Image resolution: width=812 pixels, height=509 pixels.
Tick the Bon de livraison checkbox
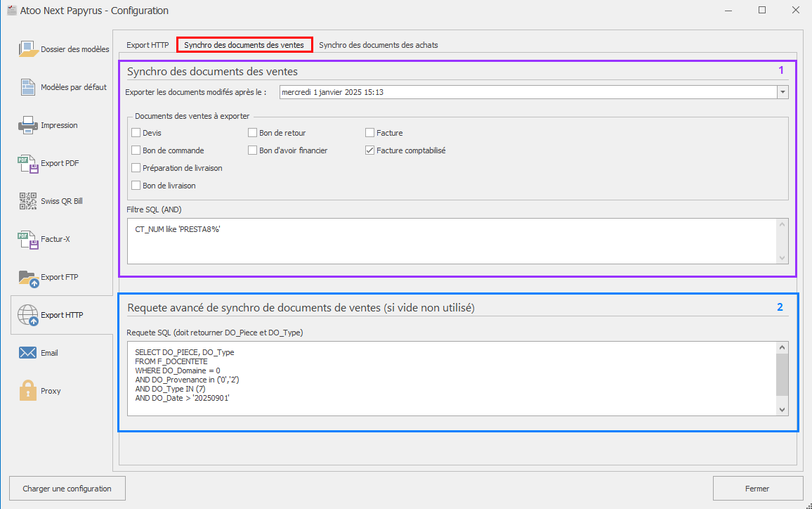point(136,186)
